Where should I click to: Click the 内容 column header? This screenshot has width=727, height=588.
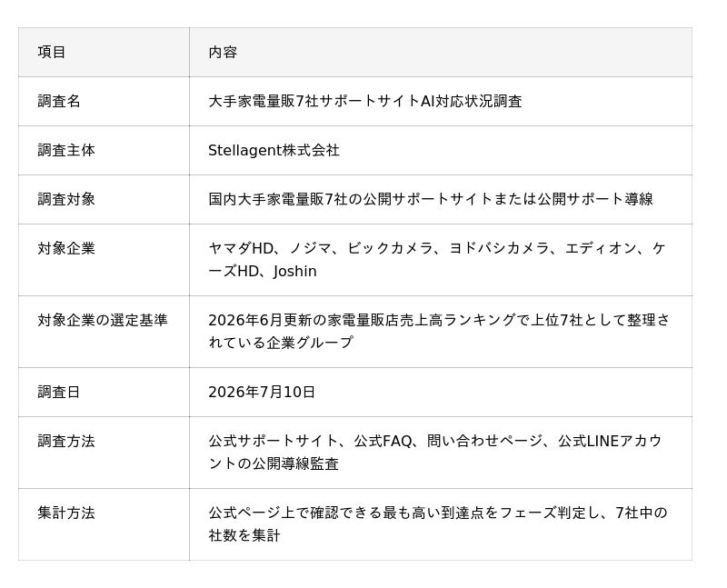click(223, 52)
